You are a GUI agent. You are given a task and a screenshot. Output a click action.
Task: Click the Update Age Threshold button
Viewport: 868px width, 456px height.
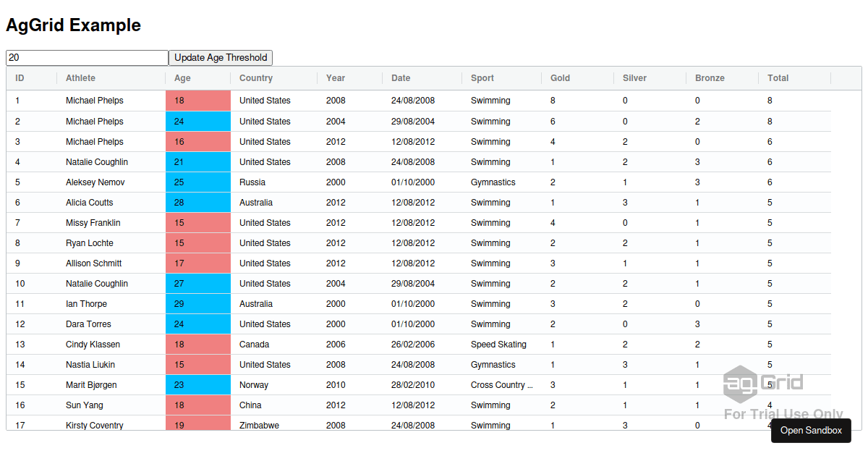(220, 57)
